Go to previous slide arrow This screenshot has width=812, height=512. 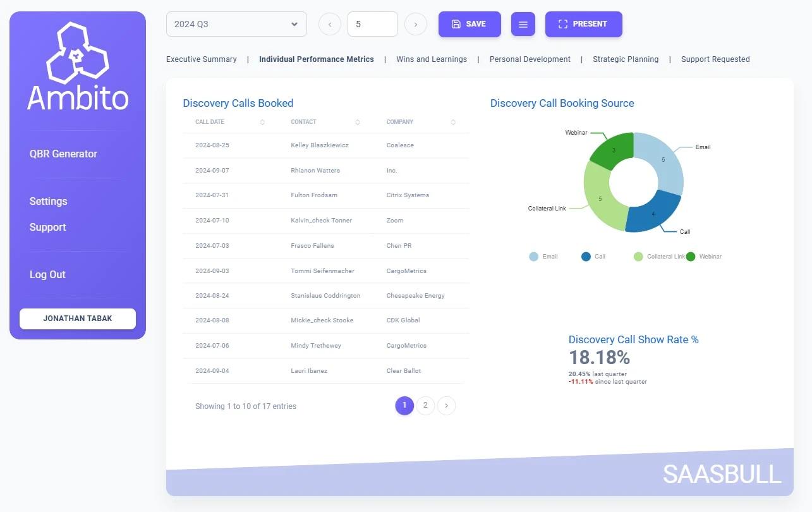330,24
